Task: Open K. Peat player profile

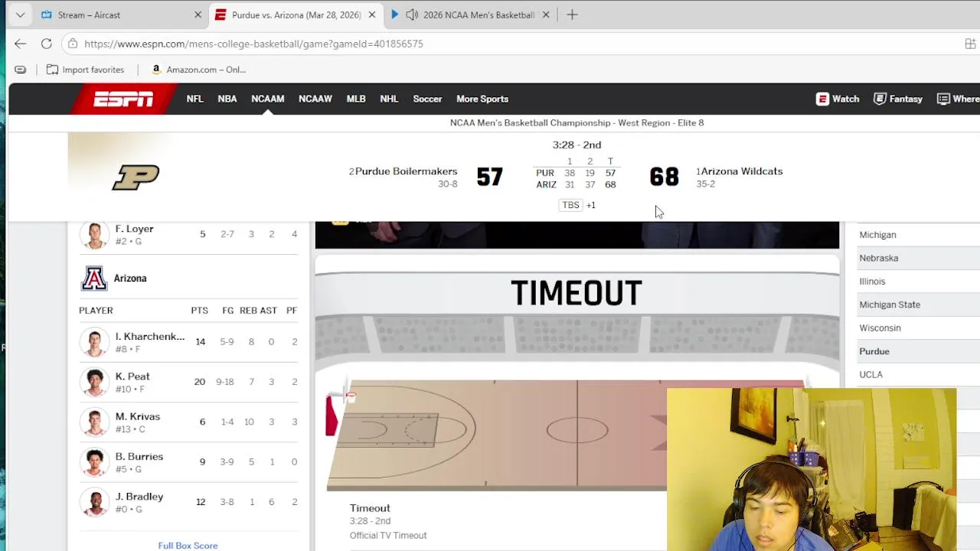Action: [132, 377]
